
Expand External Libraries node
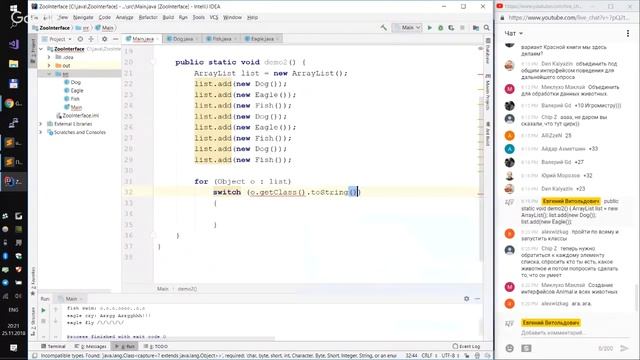click(x=40, y=124)
